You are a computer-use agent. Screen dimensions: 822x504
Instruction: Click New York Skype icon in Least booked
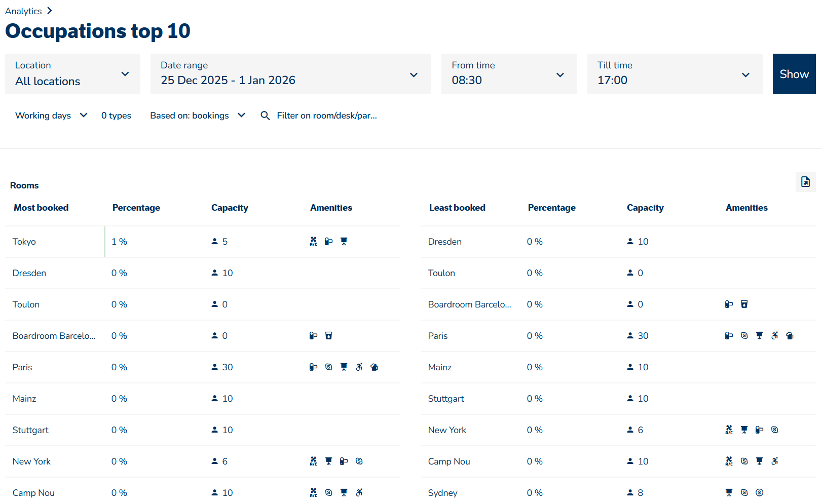point(774,430)
